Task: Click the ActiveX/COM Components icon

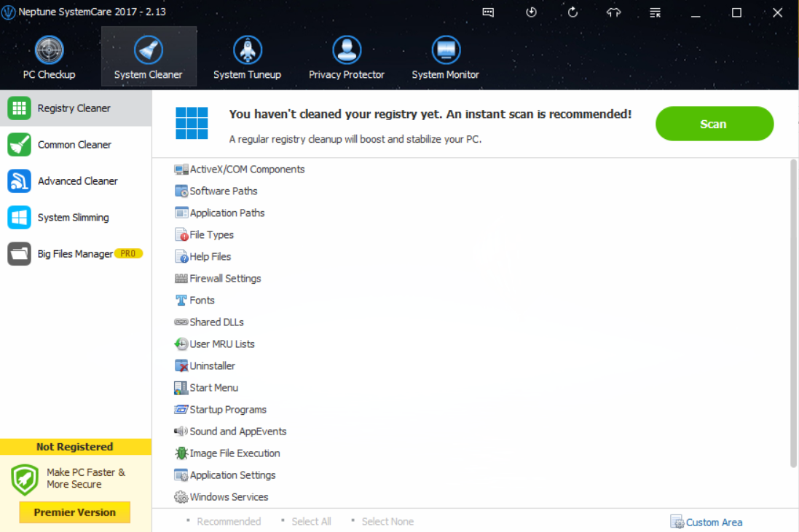Action: [x=181, y=170]
